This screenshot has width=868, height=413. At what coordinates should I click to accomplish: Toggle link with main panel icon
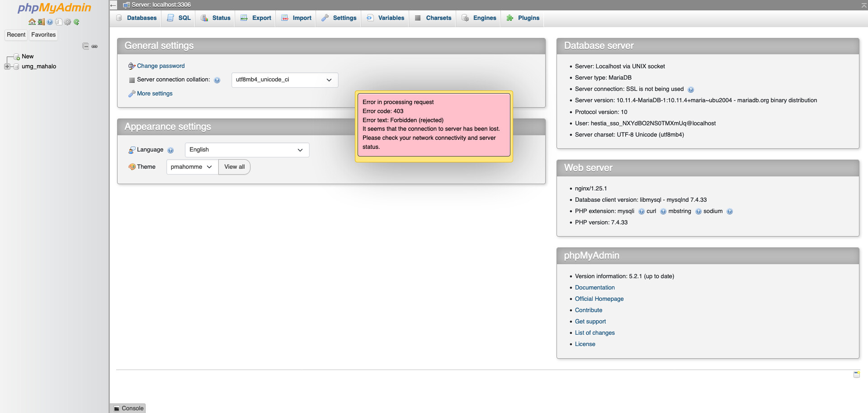[94, 46]
